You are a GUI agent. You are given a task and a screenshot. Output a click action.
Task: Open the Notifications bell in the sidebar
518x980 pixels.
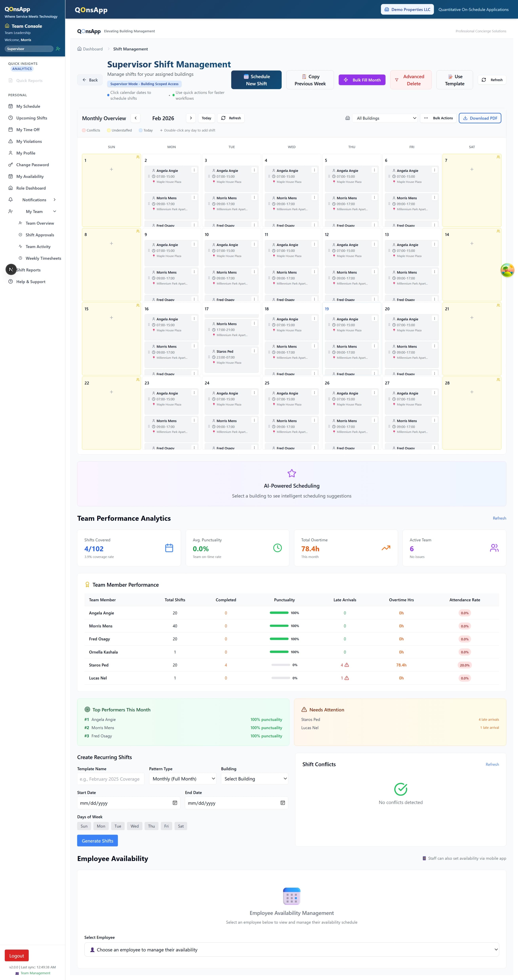(x=11, y=199)
